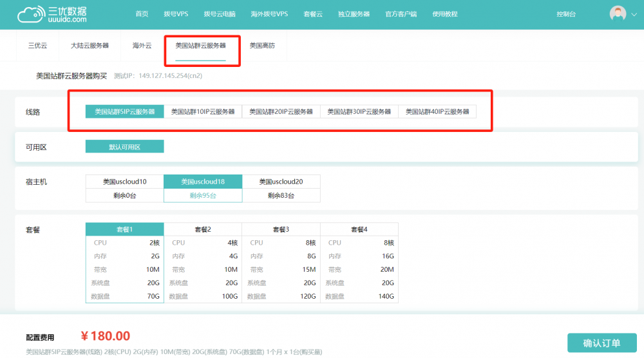This screenshot has width=644, height=358.
Task: Go to 首页 in navigation bar
Action: click(x=142, y=14)
